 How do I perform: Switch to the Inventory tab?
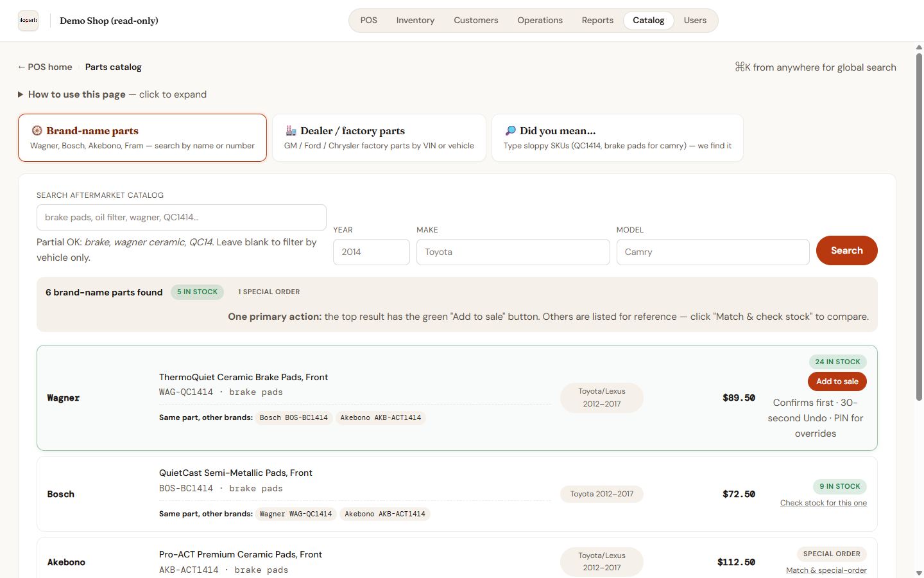(415, 21)
